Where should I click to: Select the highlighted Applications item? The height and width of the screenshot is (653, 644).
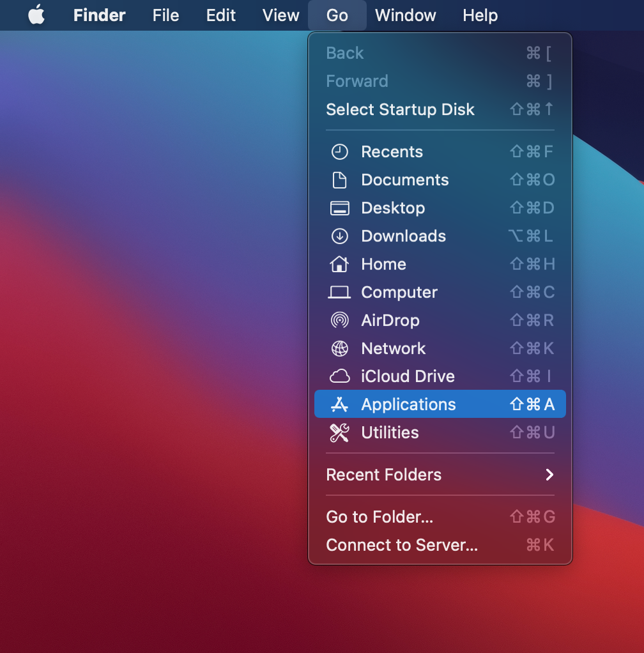[x=440, y=404]
